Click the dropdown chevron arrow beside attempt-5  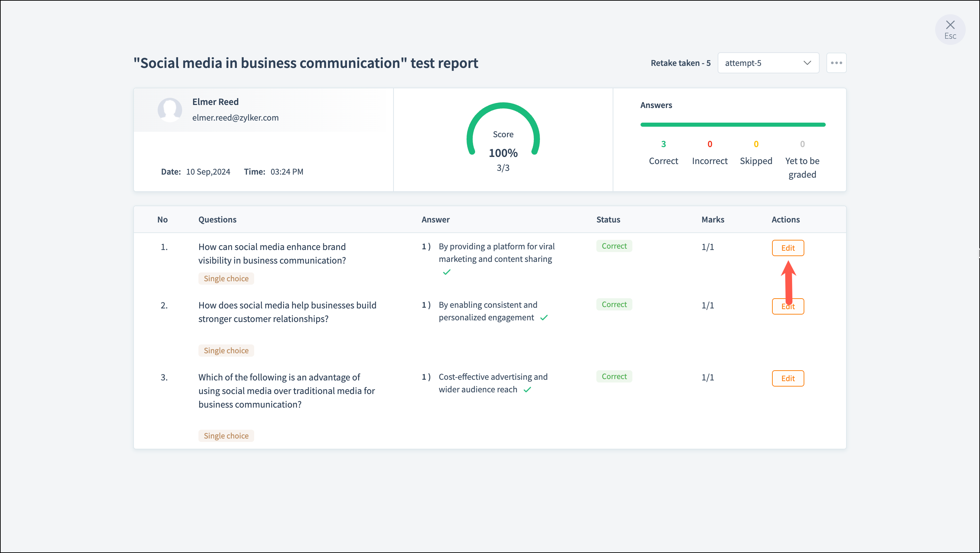tap(807, 63)
